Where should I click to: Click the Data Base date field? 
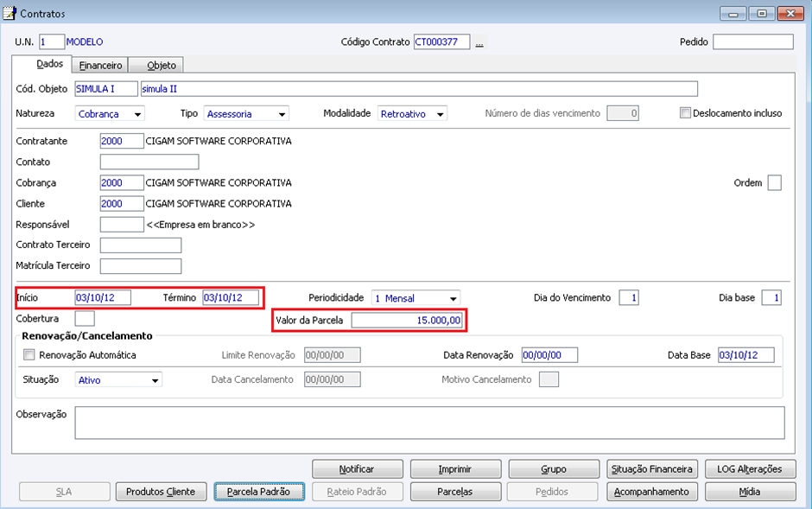pos(746,355)
